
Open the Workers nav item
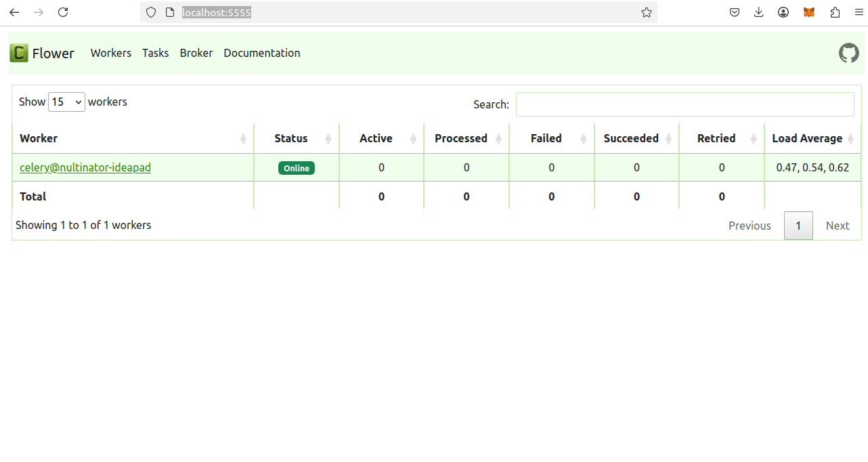pyautogui.click(x=111, y=53)
